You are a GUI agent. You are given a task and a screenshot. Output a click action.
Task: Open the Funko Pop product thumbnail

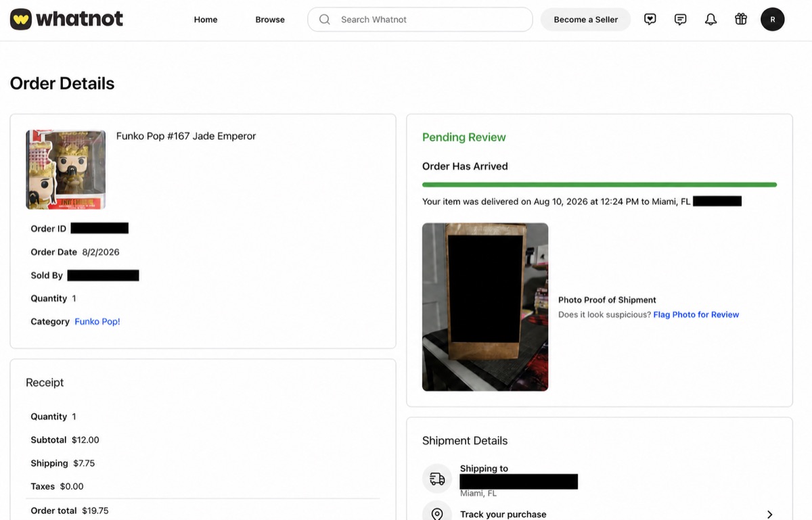tap(66, 170)
